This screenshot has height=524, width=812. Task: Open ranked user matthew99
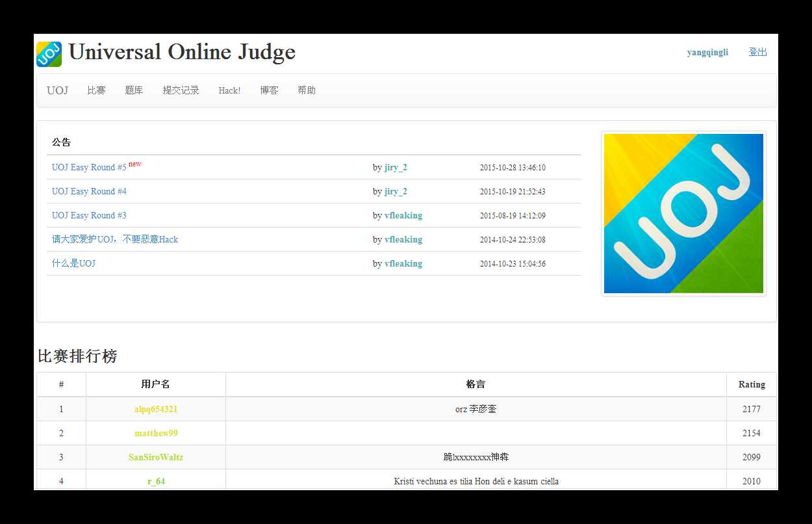click(156, 434)
